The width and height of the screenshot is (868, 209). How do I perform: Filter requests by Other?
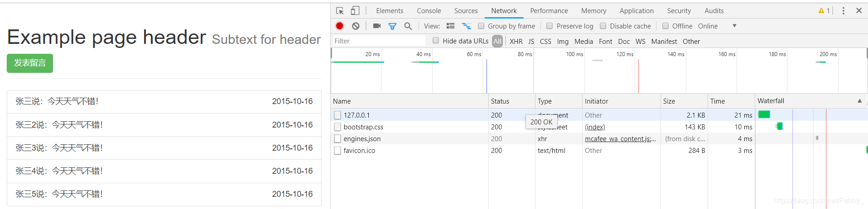(x=691, y=42)
